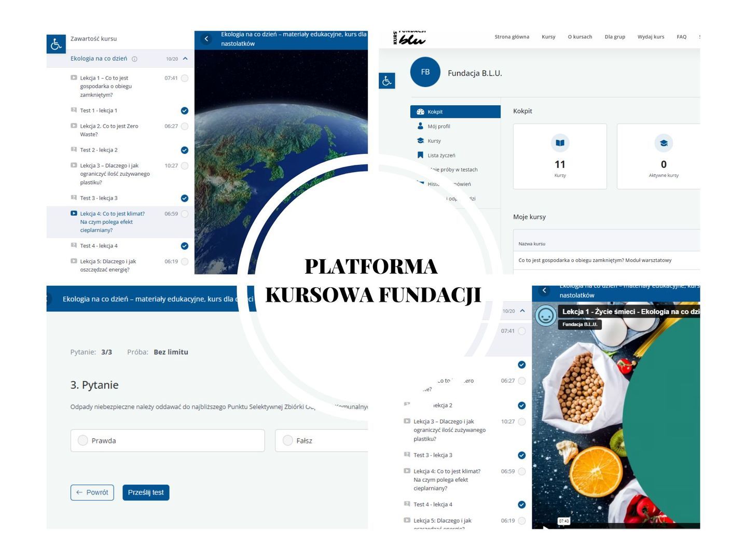The width and height of the screenshot is (747, 560).
Task: Collapse Ekologia na co dzień section in Zawartość kursu panel
Action: tap(185, 59)
